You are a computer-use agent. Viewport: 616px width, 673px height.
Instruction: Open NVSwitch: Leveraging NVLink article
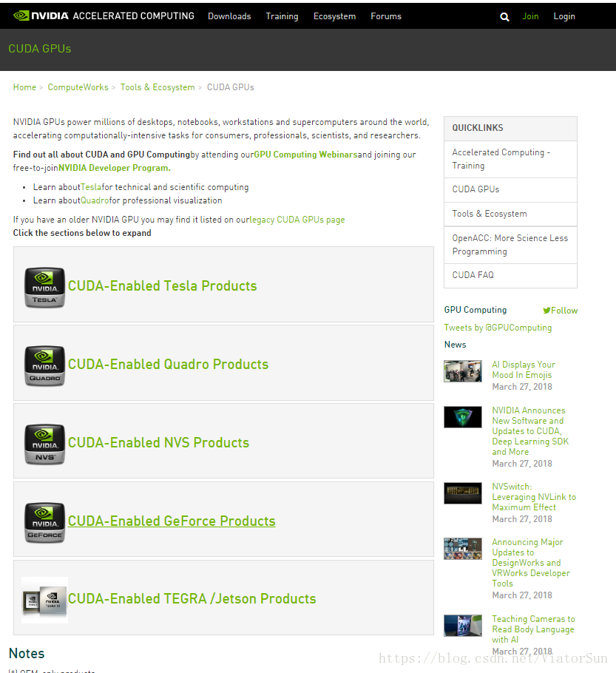click(x=534, y=496)
